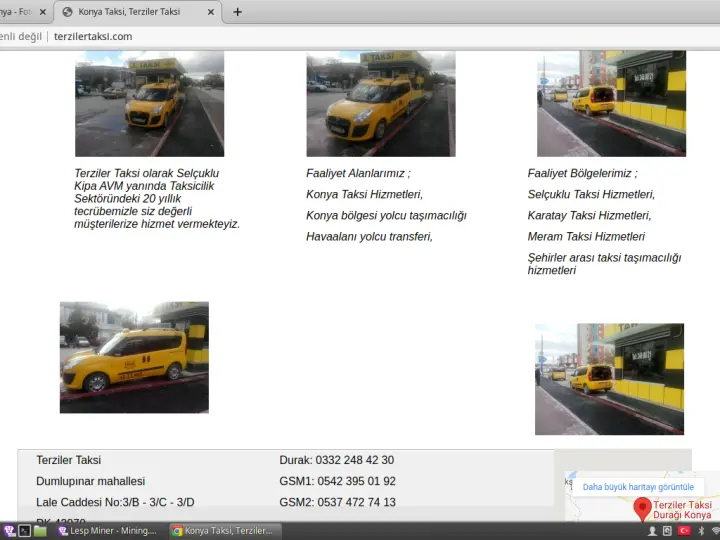Close the first tab ending in 'Fot'

[43, 12]
